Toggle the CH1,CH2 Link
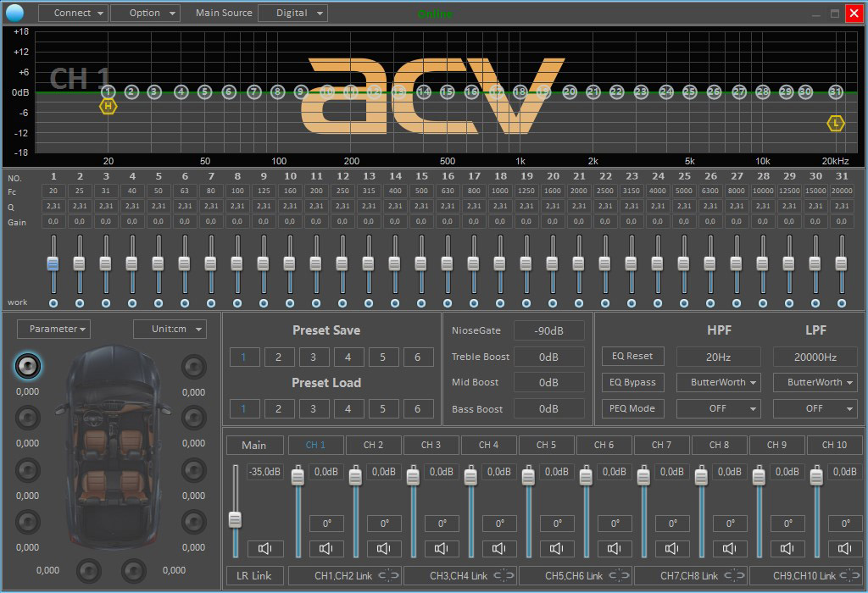The width and height of the screenshot is (868, 593). click(x=344, y=576)
